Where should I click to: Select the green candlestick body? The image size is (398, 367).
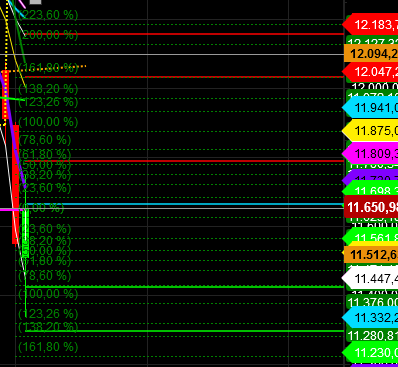pos(26,233)
